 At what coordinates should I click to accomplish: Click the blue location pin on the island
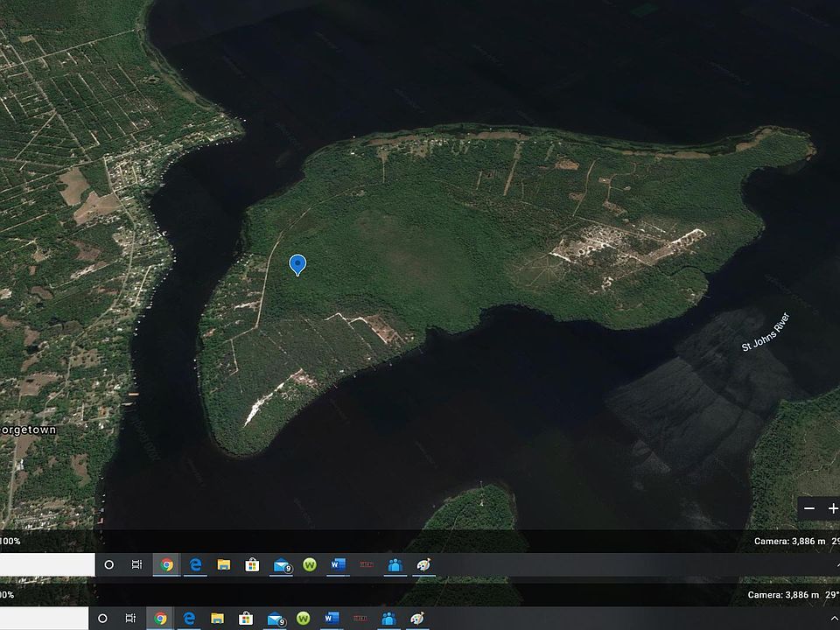pos(297,263)
